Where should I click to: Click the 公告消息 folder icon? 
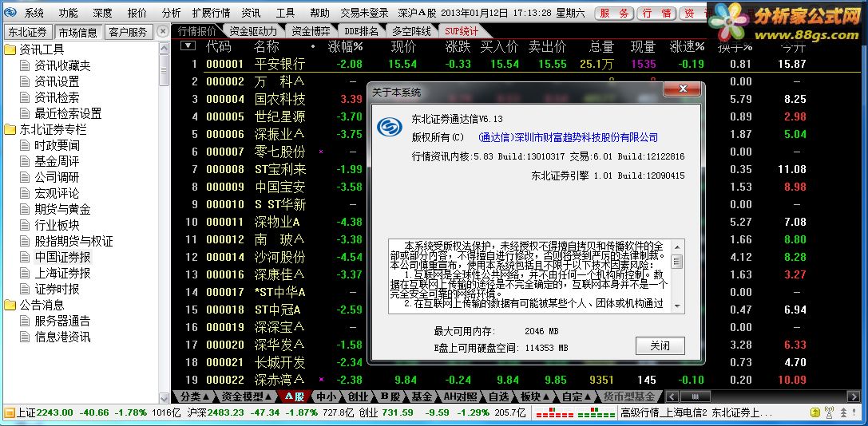[x=10, y=306]
